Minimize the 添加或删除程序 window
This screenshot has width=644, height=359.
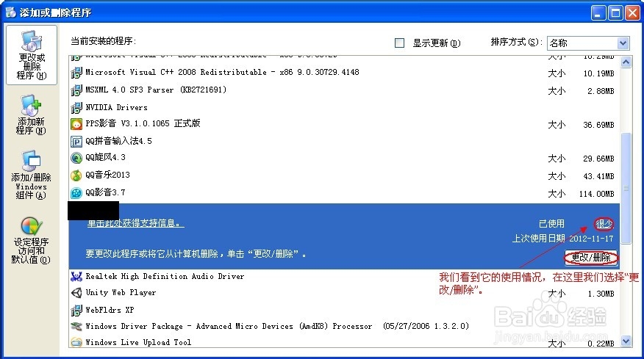(x=598, y=13)
